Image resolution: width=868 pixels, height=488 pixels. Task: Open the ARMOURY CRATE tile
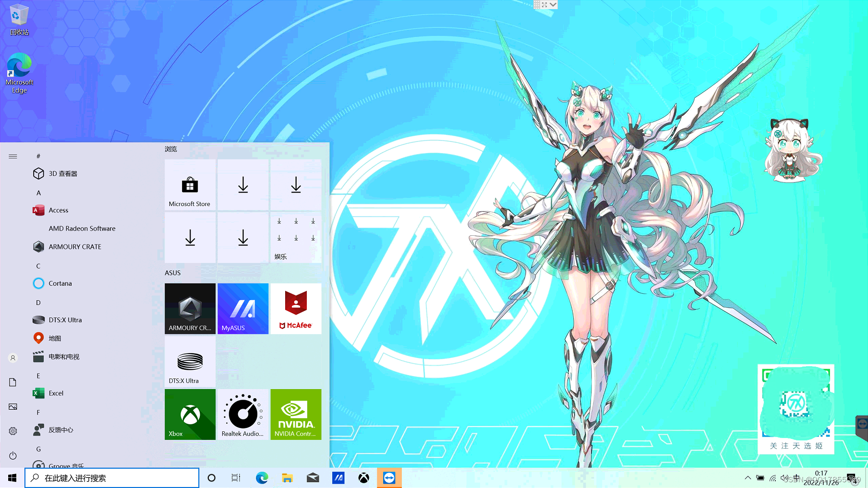tap(190, 309)
